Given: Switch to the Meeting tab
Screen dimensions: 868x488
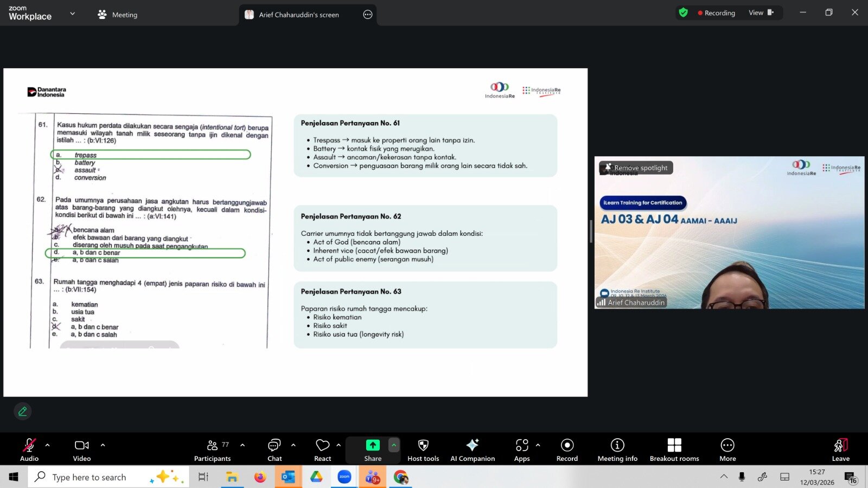Looking at the screenshot, I should (x=118, y=15).
